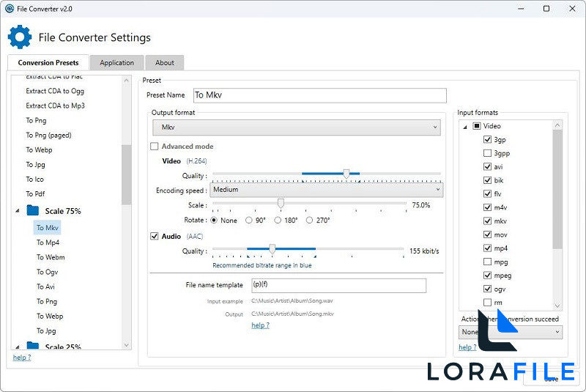The image size is (586, 392).
Task: Toggle the Audio checkbox
Action: tap(155, 236)
